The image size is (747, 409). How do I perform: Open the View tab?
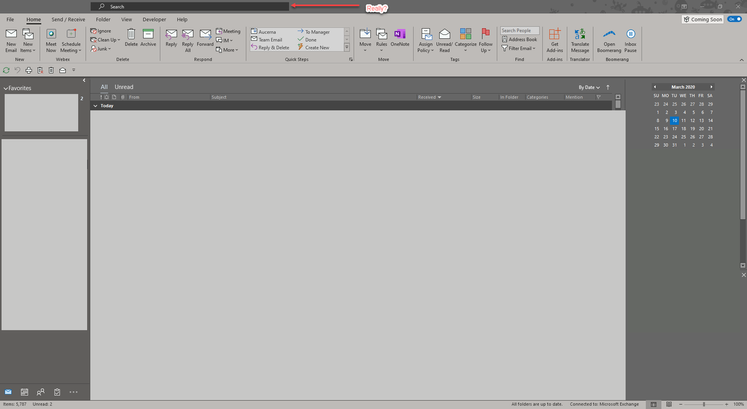[126, 20]
